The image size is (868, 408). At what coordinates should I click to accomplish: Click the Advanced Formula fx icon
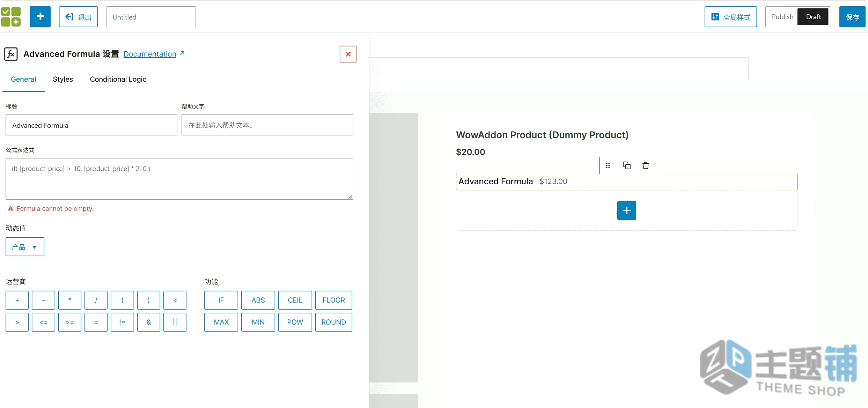pyautogui.click(x=11, y=54)
